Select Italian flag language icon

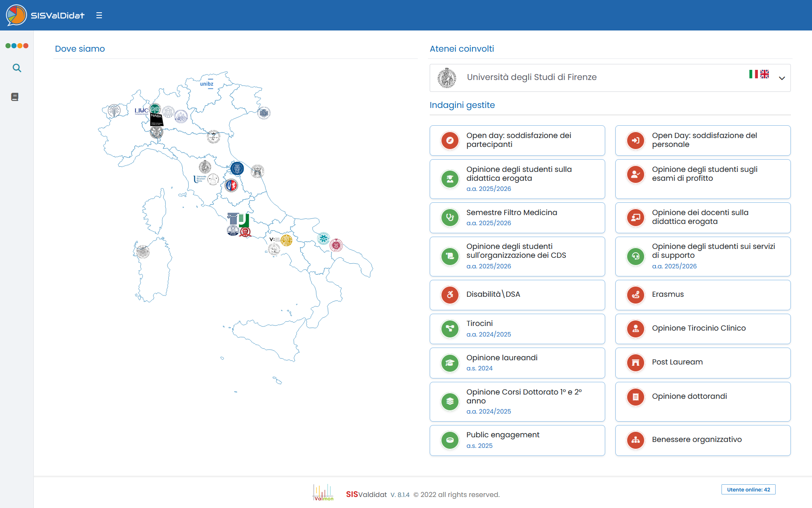(x=754, y=74)
